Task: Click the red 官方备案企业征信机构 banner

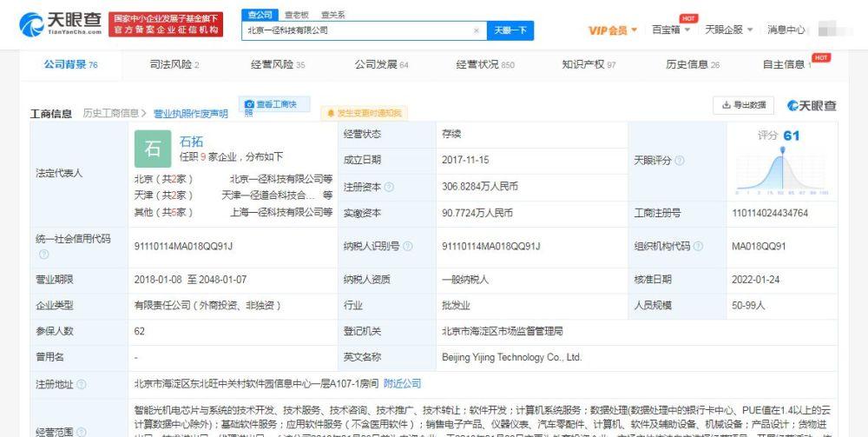Action: (166, 24)
